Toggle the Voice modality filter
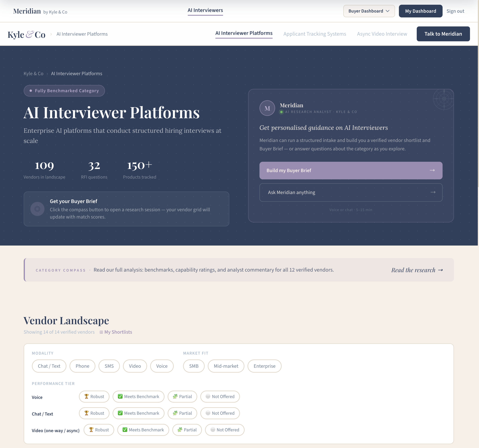The width and height of the screenshot is (479, 448). point(162,366)
